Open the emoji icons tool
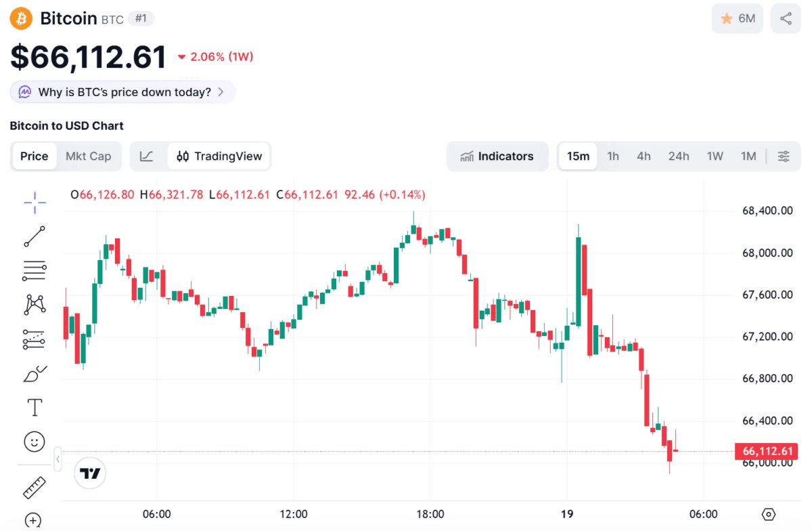812x531 pixels. coord(35,442)
